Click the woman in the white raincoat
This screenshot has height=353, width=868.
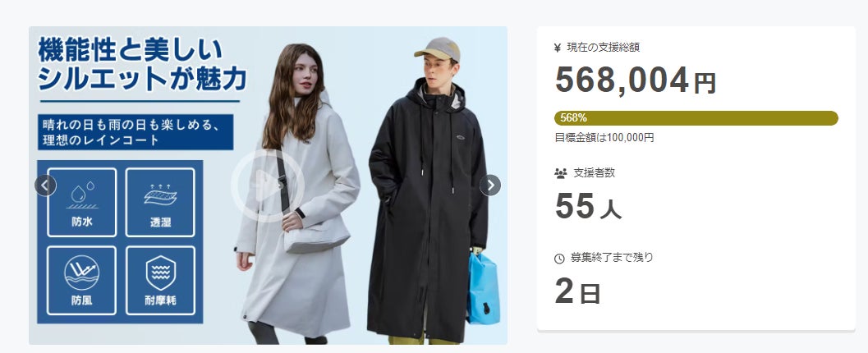(x=297, y=194)
